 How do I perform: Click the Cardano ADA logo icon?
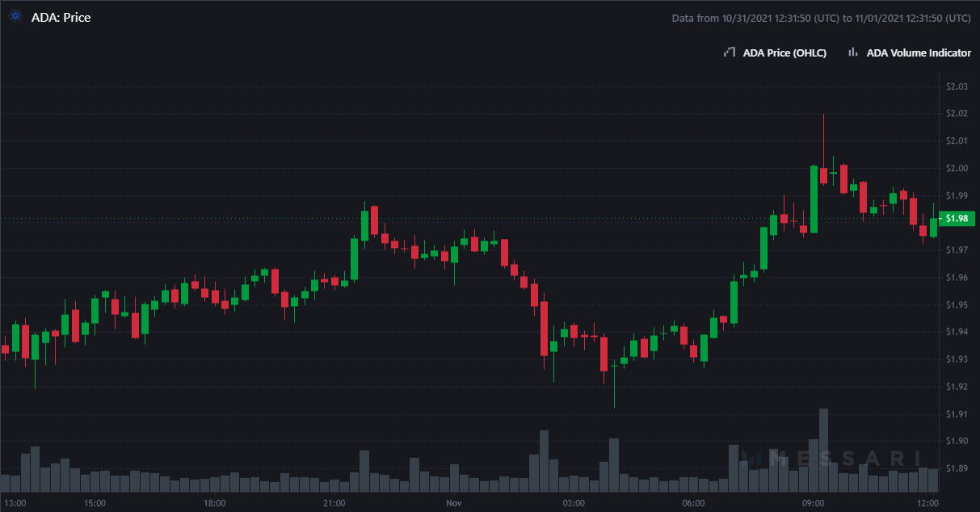coord(15,18)
